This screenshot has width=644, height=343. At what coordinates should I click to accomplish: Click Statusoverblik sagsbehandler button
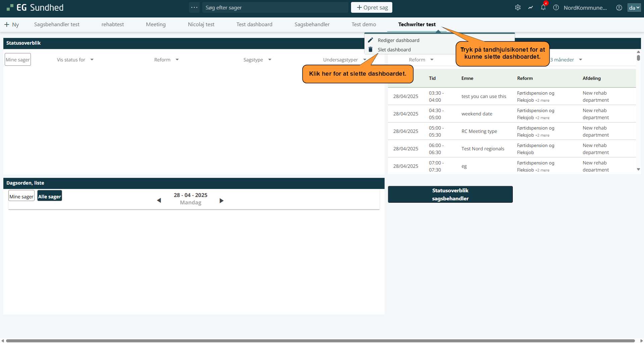click(450, 194)
